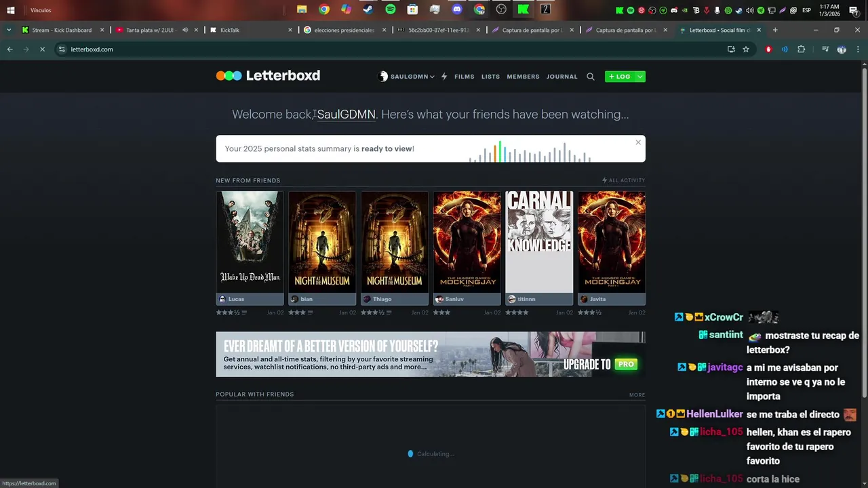Dismiss the 2025 stats summary banner
Viewport: 868px width, 488px height.
(x=637, y=142)
